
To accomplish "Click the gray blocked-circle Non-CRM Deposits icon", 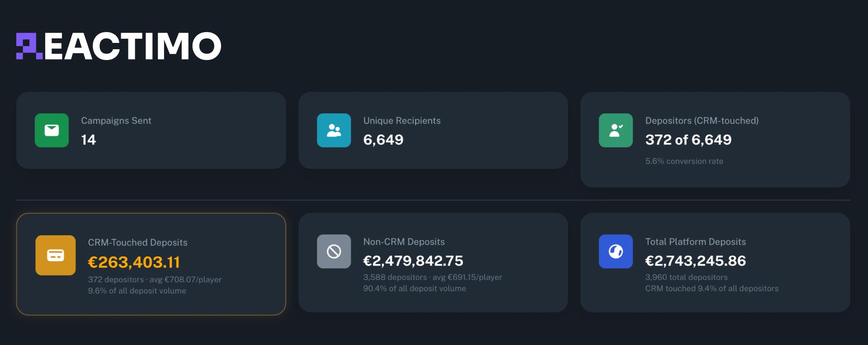I will [335, 251].
